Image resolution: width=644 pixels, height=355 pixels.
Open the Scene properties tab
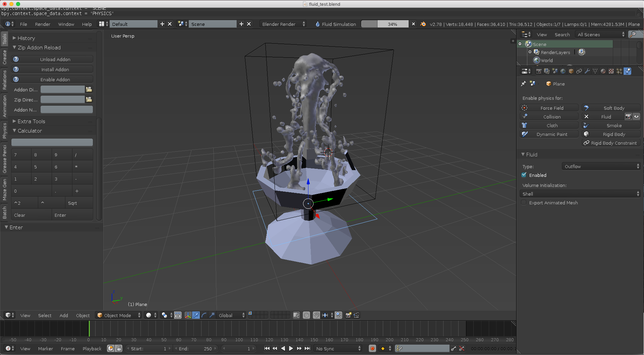tap(555, 71)
